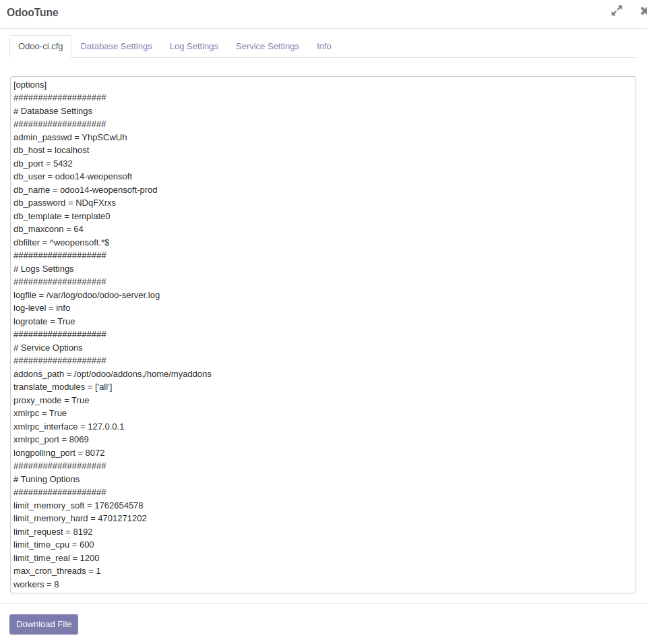This screenshot has height=644, width=647.
Task: Click the workers = 8 line
Action: pos(36,585)
